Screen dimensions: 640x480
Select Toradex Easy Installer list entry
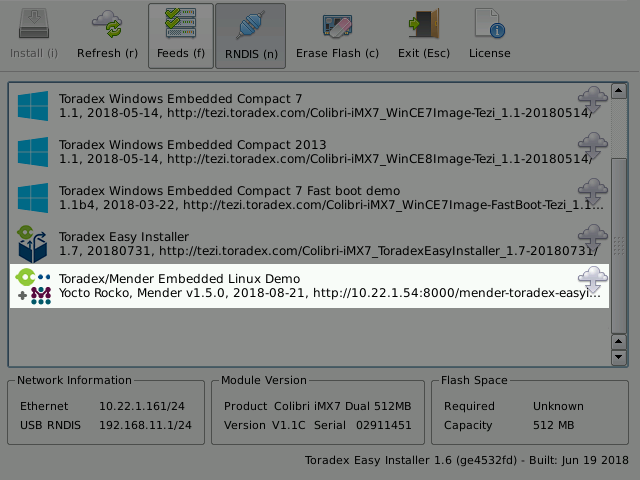[x=309, y=244]
